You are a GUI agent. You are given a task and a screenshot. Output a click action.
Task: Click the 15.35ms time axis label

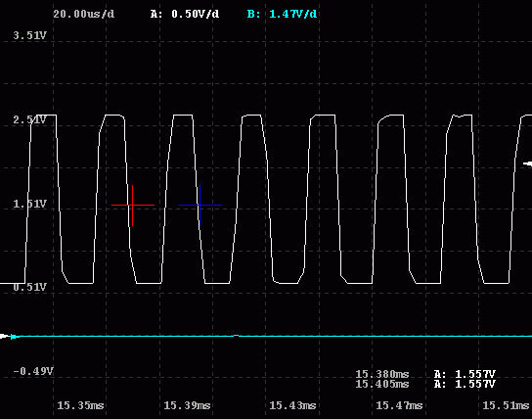pos(80,405)
